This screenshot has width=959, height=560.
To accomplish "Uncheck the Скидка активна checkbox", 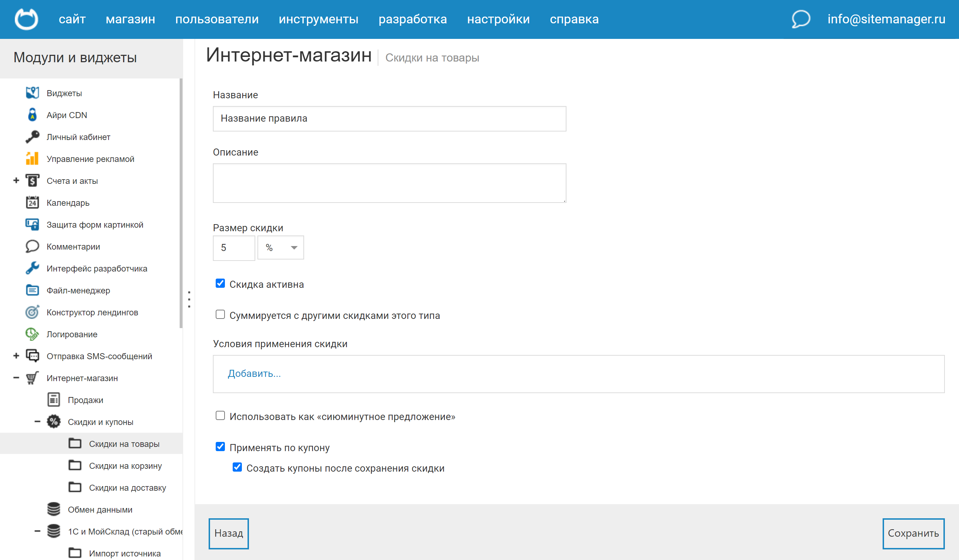I will [220, 284].
